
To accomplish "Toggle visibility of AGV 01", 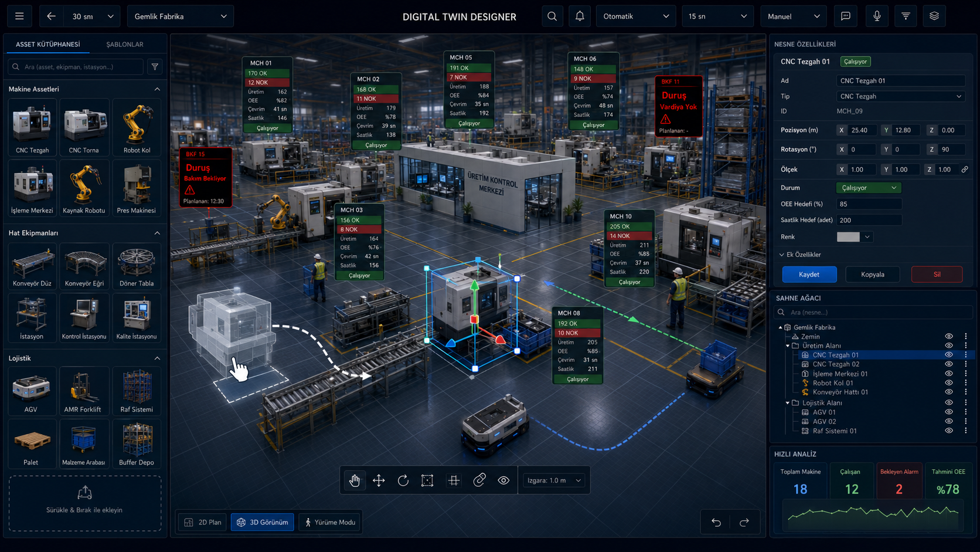I will click(949, 412).
